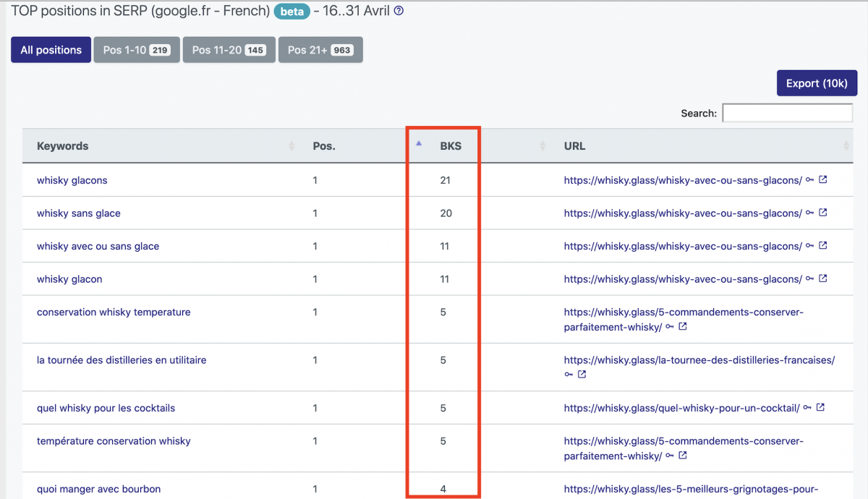
Task: Click the beta badge in the title
Action: coord(292,11)
